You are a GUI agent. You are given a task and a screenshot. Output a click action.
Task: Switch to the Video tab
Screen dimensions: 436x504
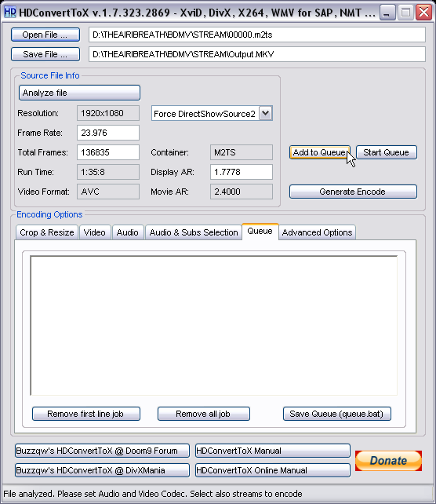pyautogui.click(x=95, y=232)
